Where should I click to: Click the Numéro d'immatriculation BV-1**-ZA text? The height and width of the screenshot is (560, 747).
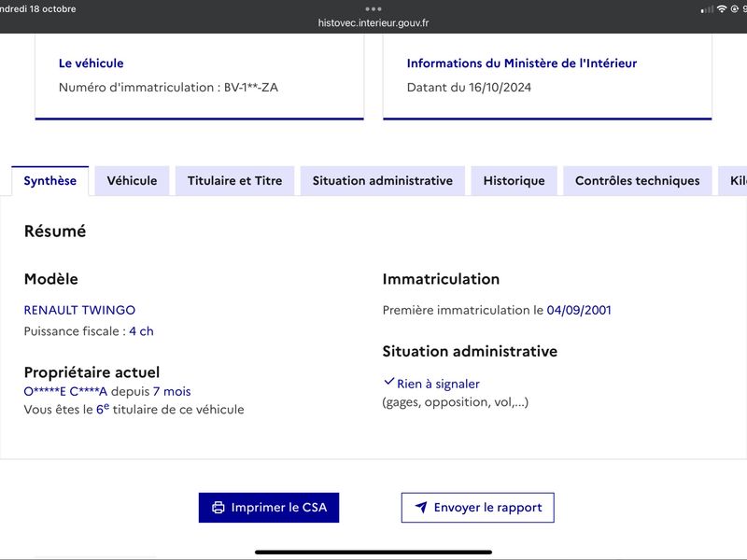point(168,88)
